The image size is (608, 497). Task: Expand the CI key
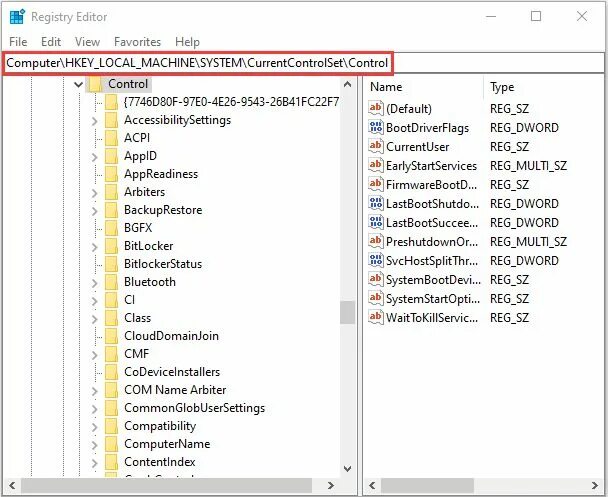point(95,301)
